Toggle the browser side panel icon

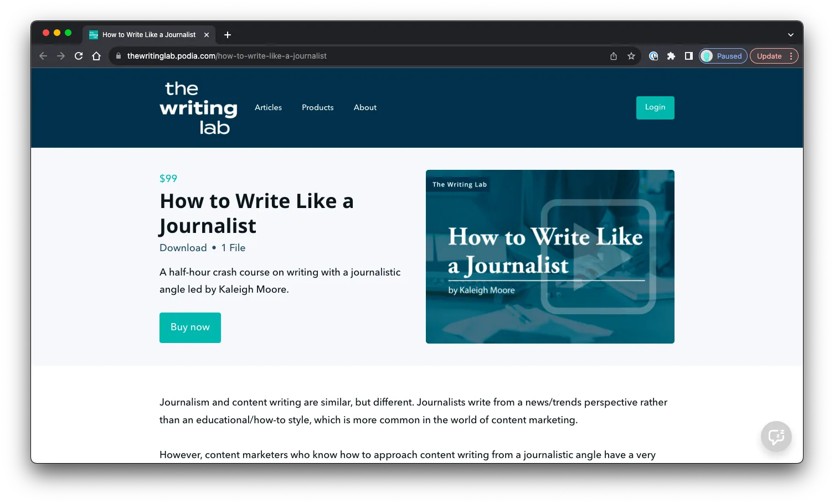click(689, 56)
